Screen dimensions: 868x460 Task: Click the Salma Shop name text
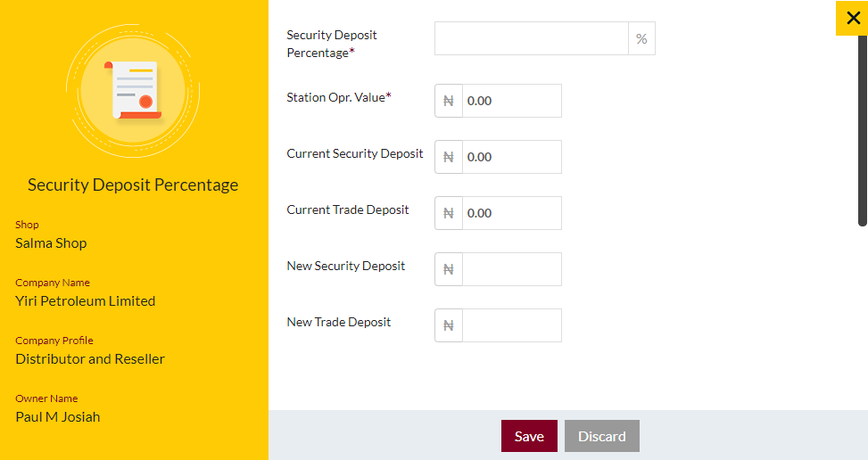tap(51, 243)
